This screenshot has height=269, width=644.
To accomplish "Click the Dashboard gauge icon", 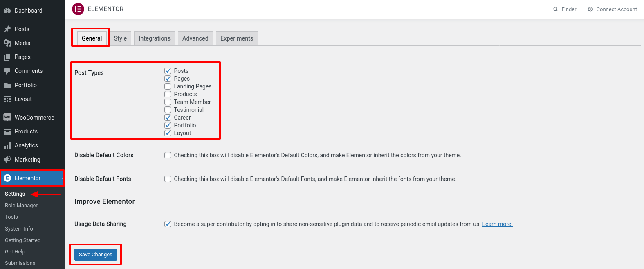I will tap(7, 11).
